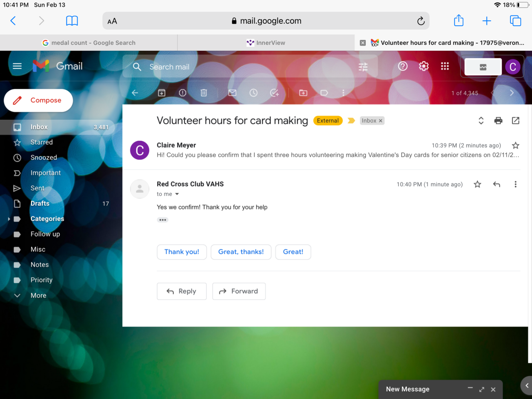Open the toolbar's more actions menu

(x=343, y=93)
